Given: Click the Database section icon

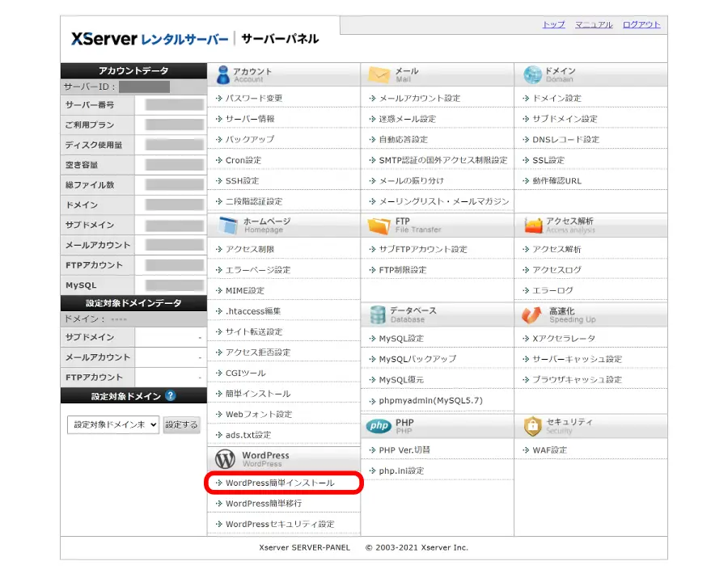Looking at the screenshot, I should (377, 314).
